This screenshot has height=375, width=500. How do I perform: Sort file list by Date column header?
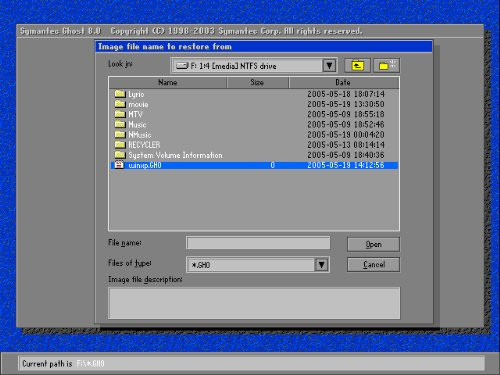343,82
